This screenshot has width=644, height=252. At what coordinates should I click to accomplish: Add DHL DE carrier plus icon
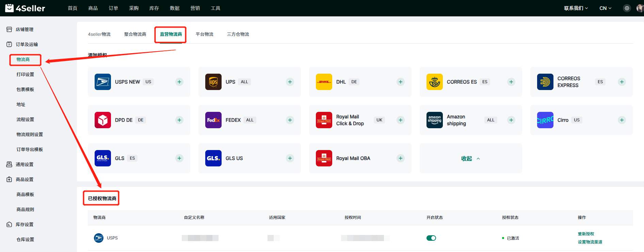tap(401, 82)
